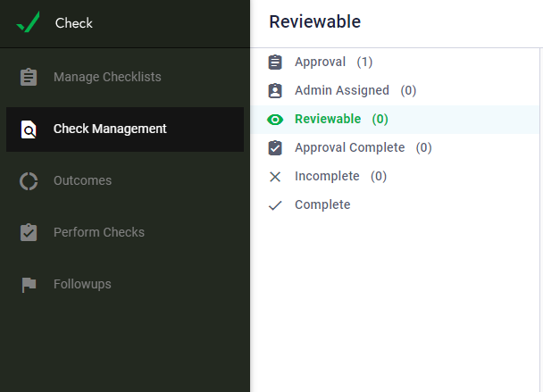Screen dimensions: 543x392
Task: Click the Incomplete X icon
Action: pos(275,177)
